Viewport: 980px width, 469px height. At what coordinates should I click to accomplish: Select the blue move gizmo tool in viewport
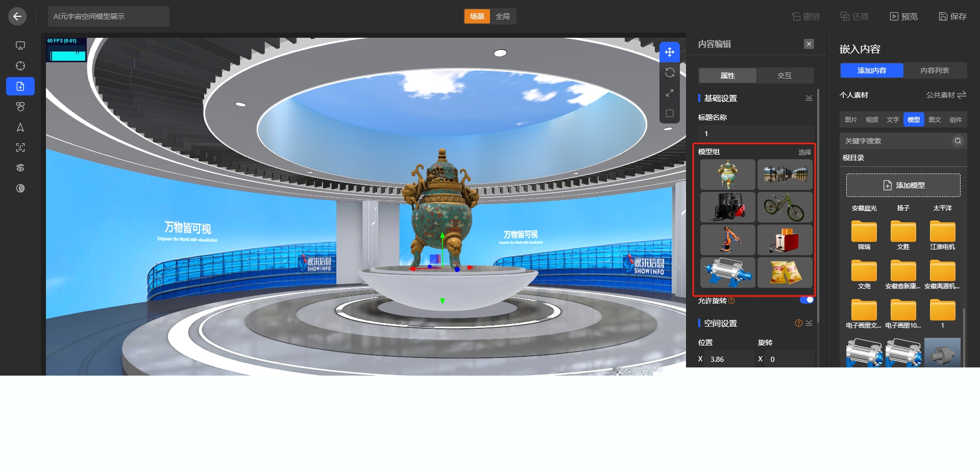coord(670,52)
